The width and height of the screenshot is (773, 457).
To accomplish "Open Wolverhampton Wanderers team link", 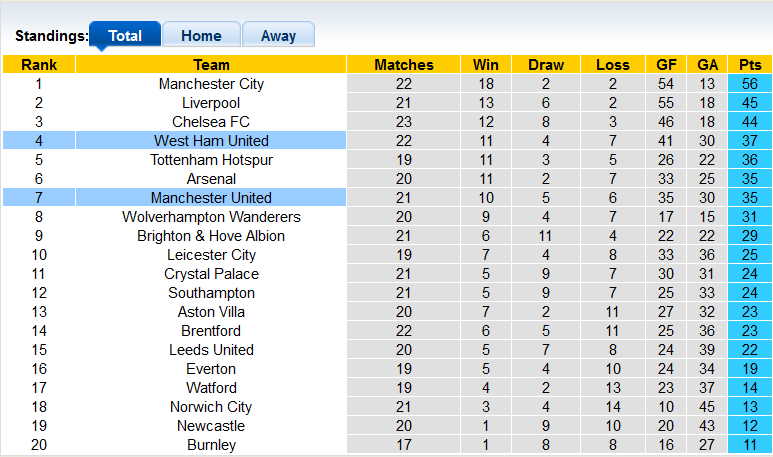I will tap(211, 217).
